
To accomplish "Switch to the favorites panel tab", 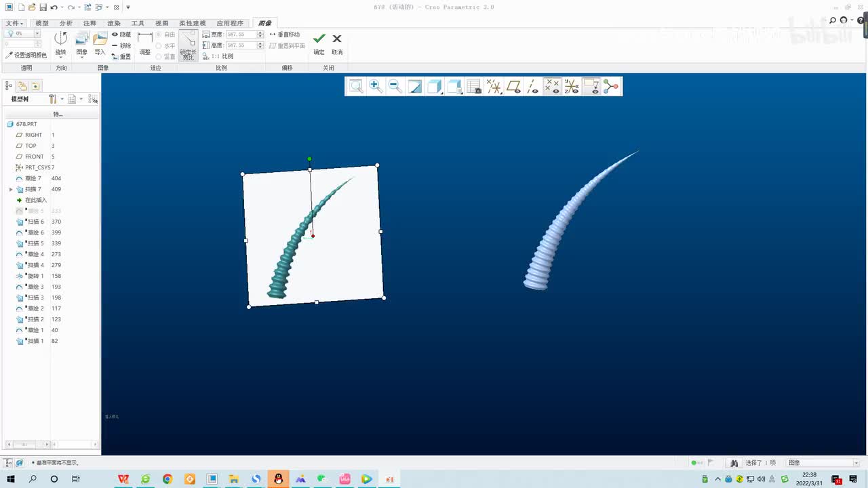I will (x=36, y=86).
